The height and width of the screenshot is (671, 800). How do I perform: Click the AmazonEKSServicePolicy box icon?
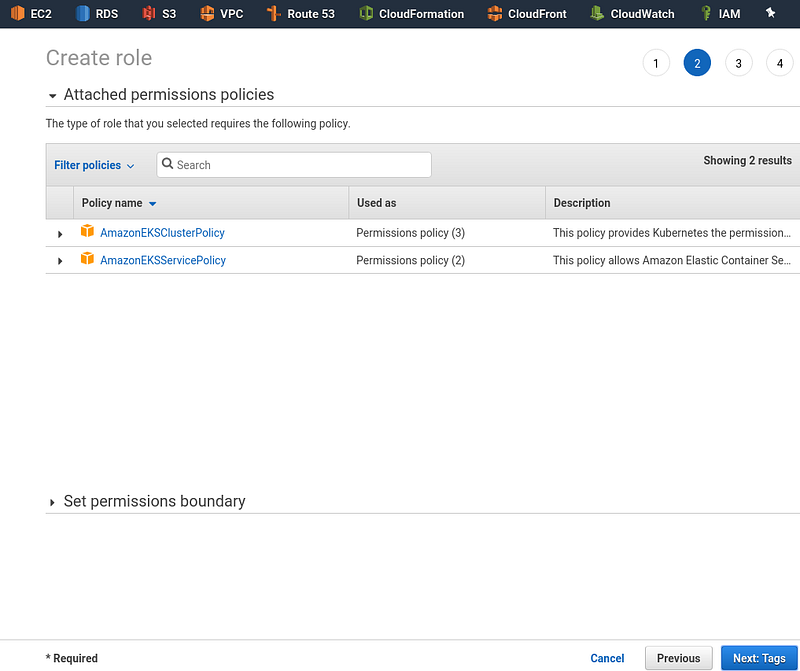(x=87, y=259)
